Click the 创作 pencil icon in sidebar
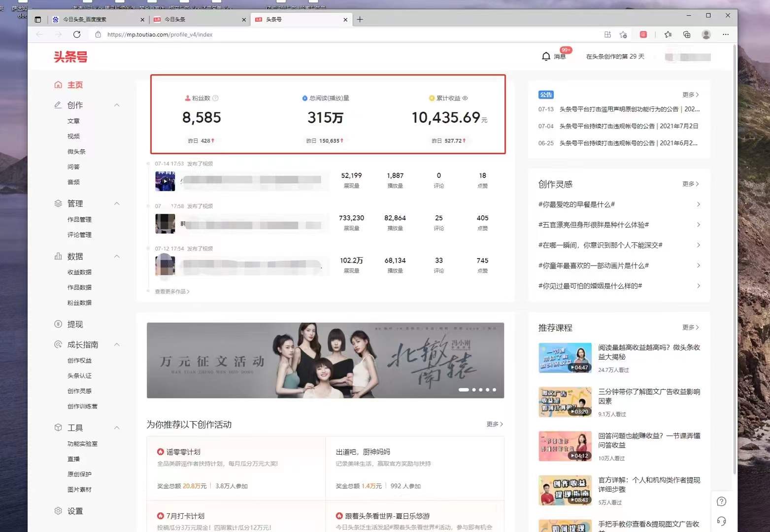 pyautogui.click(x=58, y=105)
